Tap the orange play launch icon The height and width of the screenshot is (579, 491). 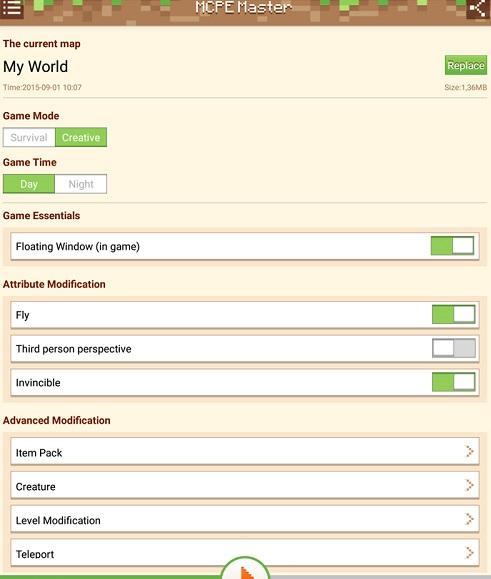point(246,572)
